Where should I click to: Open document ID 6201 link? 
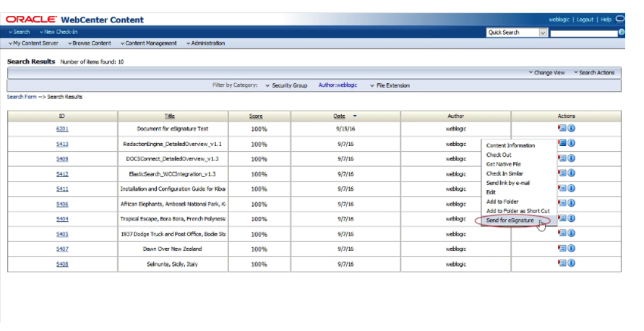[62, 129]
